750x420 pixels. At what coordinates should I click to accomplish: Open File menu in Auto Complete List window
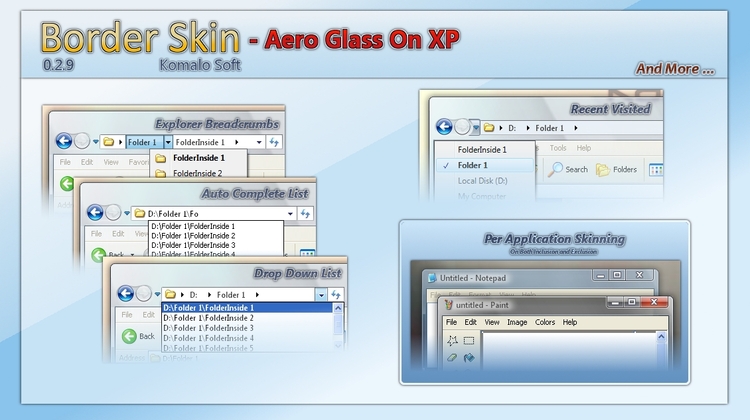[96, 233]
